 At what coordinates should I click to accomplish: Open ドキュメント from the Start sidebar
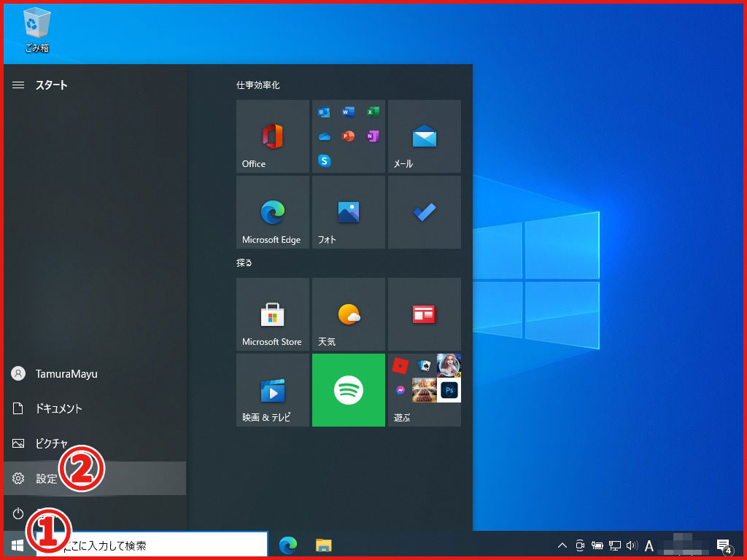(95, 408)
